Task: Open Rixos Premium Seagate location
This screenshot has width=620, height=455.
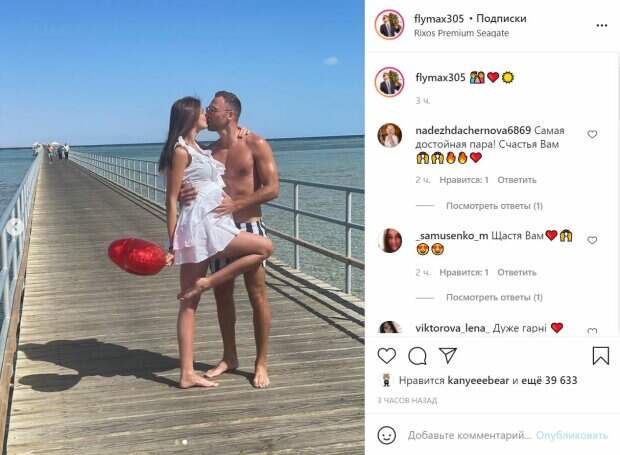Action: pos(461,33)
